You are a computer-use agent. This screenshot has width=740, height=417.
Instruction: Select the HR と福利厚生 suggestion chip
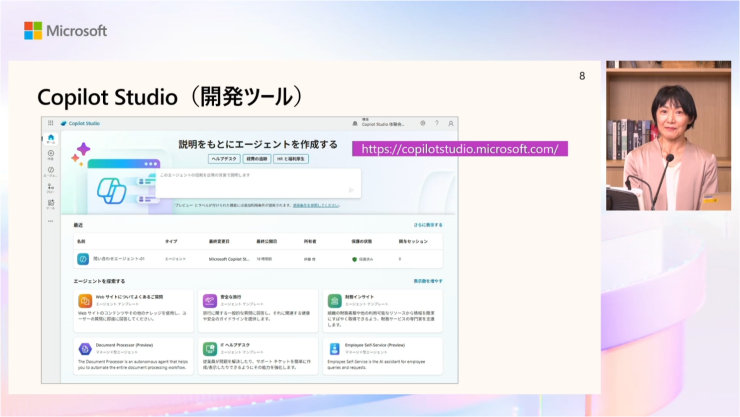291,159
